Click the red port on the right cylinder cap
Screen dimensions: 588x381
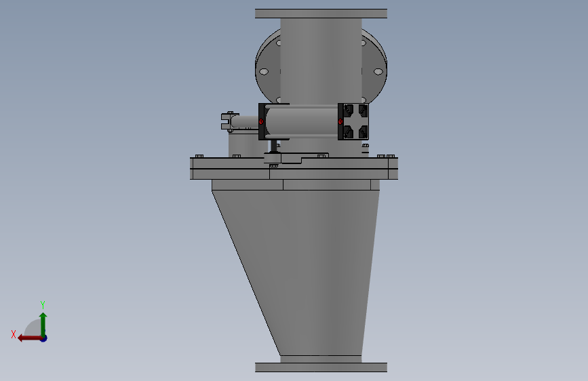pyautogui.click(x=340, y=121)
